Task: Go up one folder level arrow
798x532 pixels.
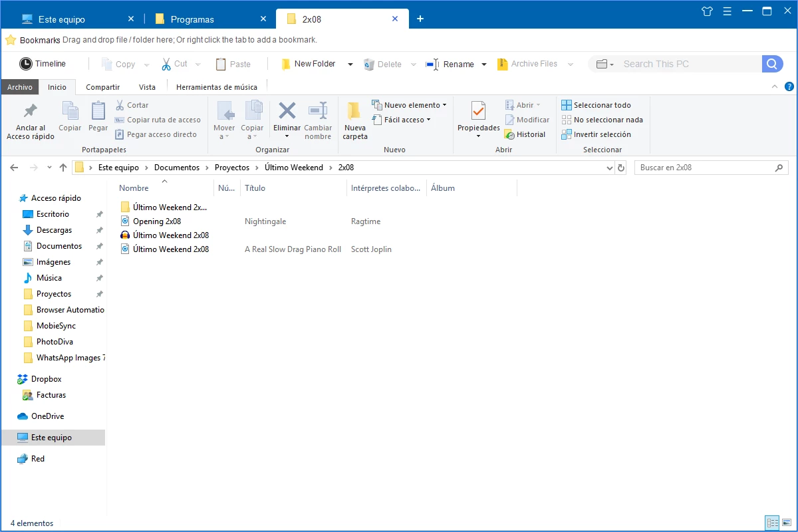Action: point(63,168)
